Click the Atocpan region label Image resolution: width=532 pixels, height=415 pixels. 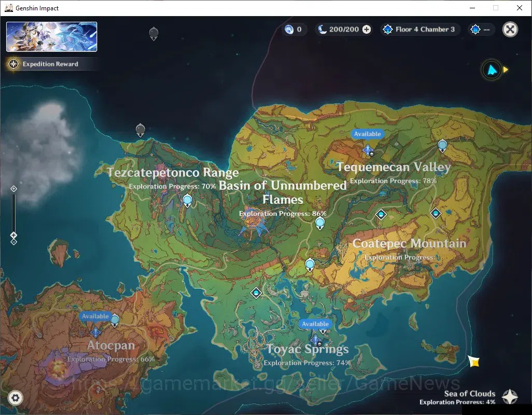tap(111, 345)
